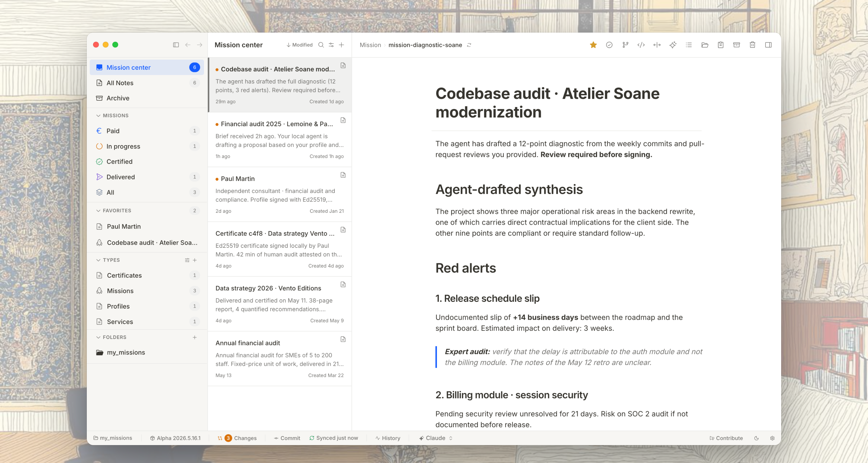Open Paul Martin note card
Viewport: 868px width, 463px height.
pos(280,195)
